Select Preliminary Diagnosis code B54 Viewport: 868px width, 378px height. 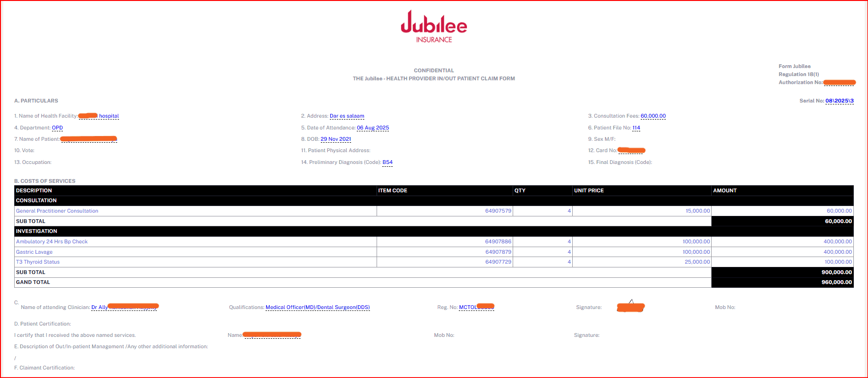[387, 163]
